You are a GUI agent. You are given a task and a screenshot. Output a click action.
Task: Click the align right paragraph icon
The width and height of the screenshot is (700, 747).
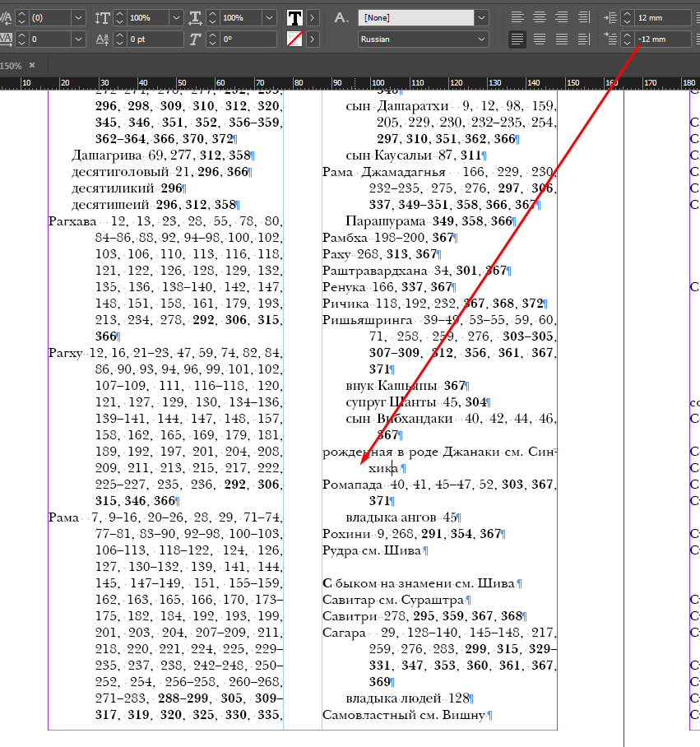562,17
